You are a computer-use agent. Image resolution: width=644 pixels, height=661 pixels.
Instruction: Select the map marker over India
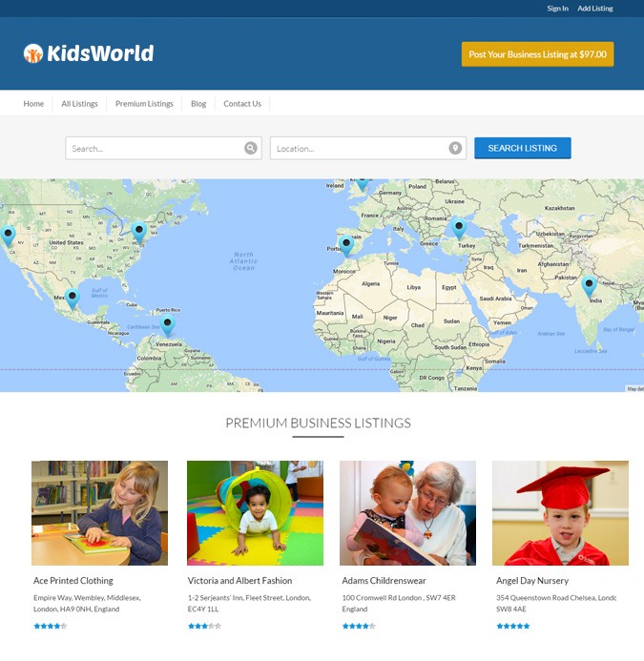point(590,287)
